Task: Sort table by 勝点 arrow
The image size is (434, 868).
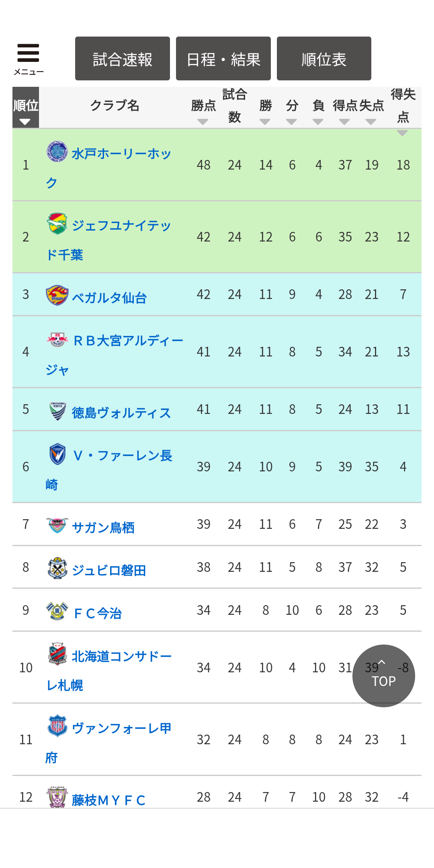Action: (203, 121)
